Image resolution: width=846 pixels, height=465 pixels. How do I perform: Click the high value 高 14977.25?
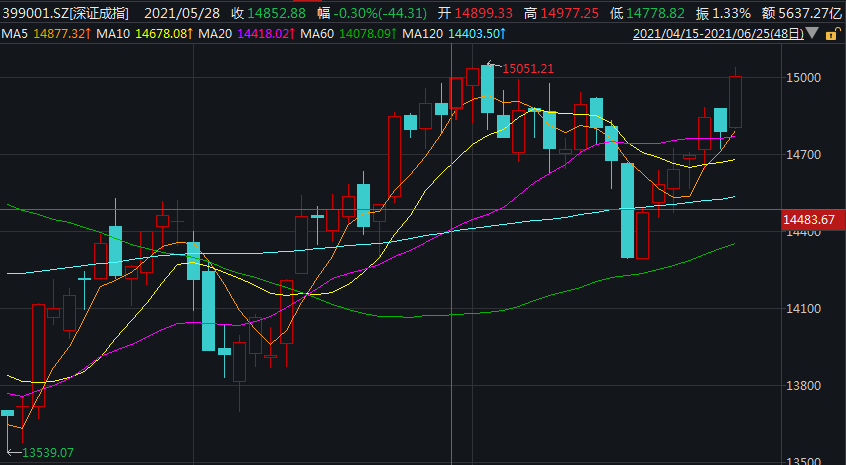[561, 13]
